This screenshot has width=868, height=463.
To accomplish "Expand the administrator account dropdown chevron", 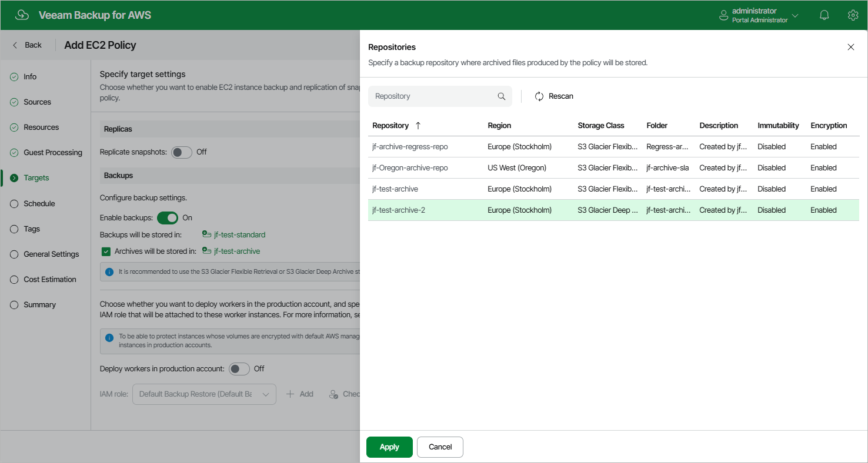I will (x=795, y=16).
